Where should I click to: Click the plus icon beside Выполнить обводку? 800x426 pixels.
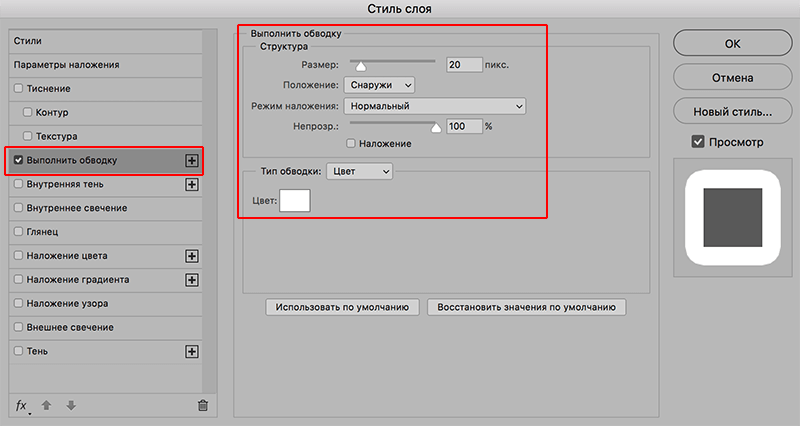(192, 160)
